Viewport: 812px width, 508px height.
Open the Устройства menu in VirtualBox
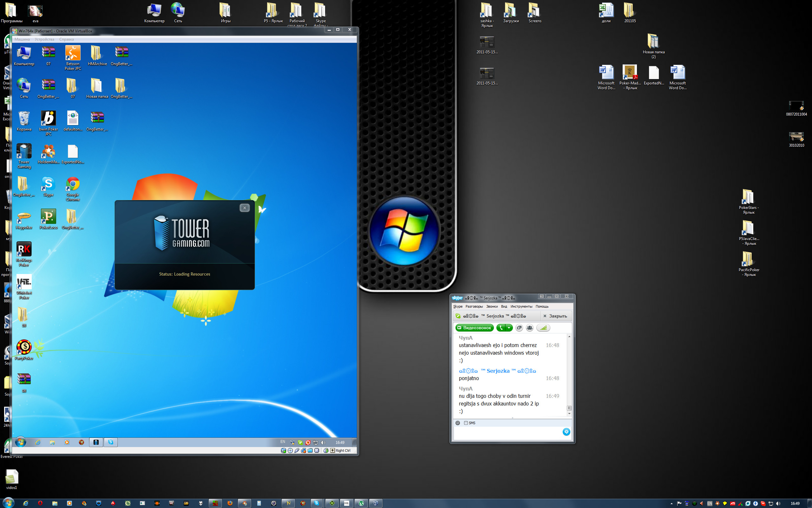[x=44, y=39]
